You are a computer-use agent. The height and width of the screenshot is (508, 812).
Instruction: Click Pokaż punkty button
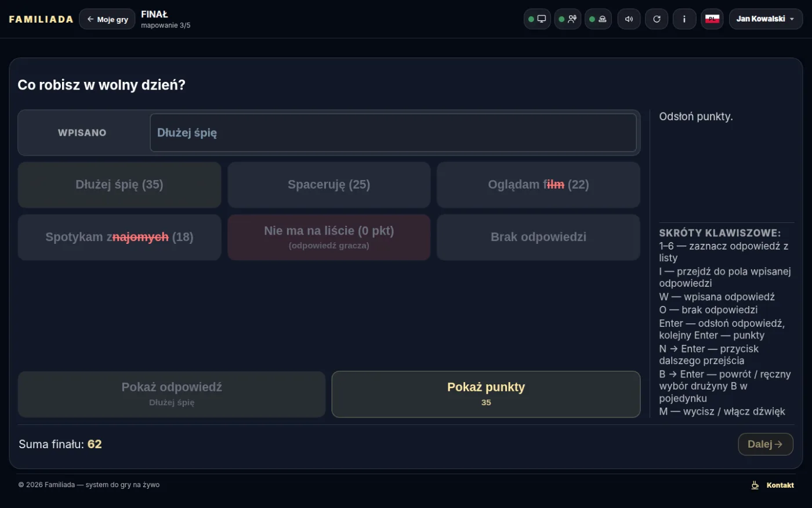[x=486, y=394]
